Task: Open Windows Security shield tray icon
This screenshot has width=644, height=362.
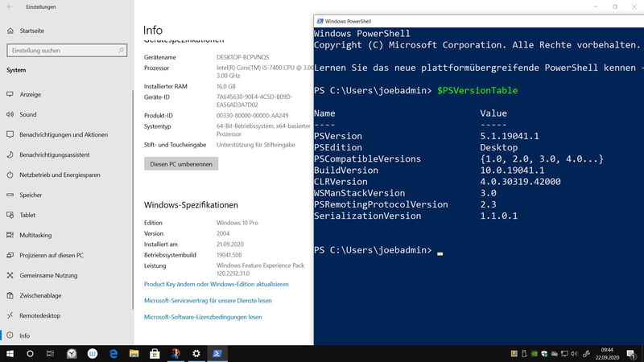Action: 544,353
